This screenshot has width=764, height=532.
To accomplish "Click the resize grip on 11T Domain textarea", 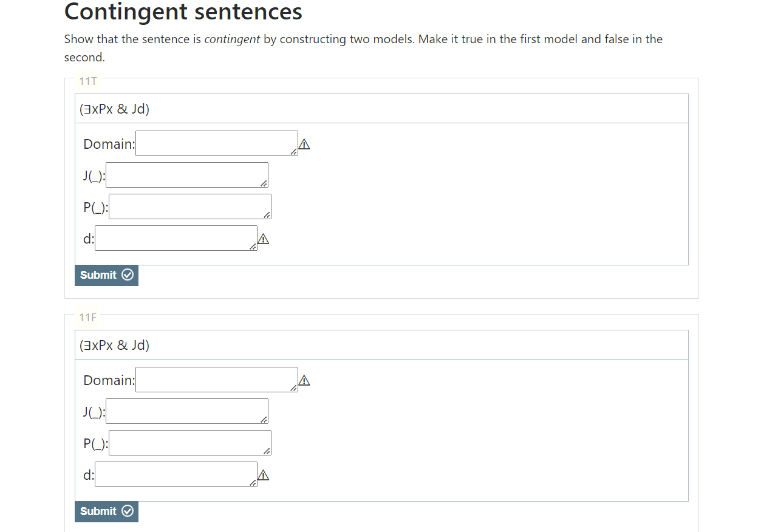I will point(295,153).
